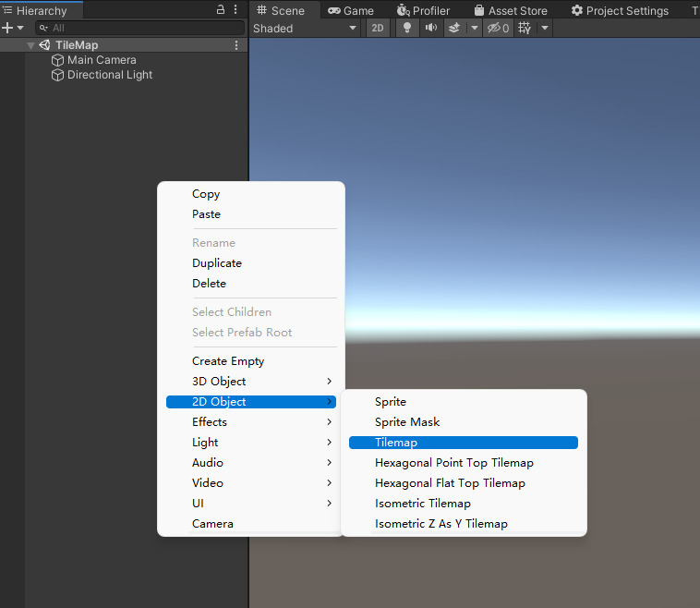Select Directional Light in the Hierarchy

click(110, 75)
